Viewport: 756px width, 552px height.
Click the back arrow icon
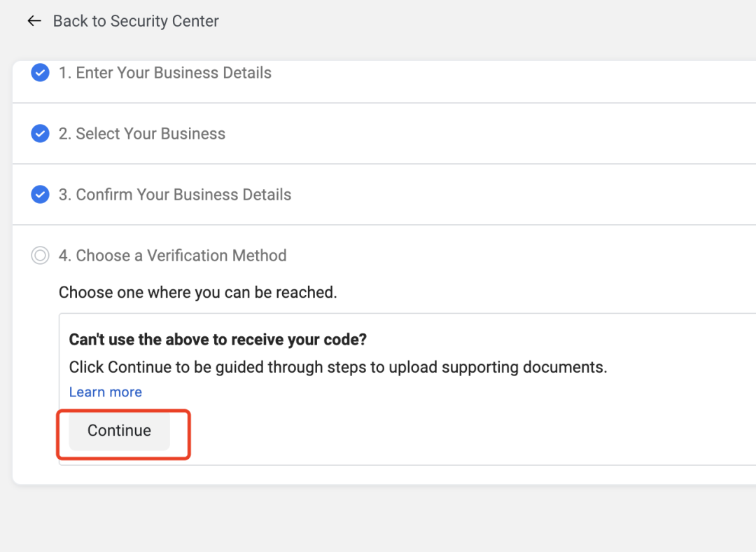34,21
